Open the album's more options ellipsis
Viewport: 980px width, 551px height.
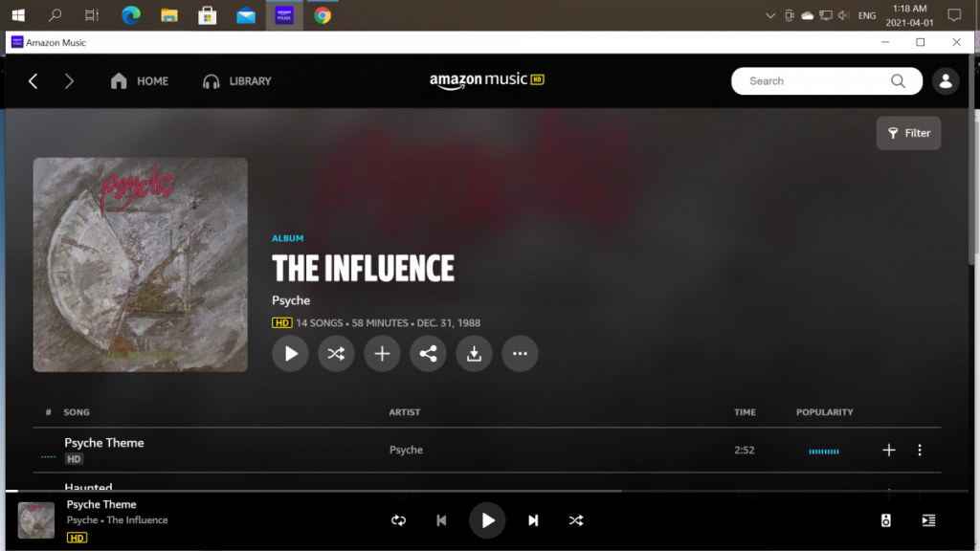pyautogui.click(x=520, y=354)
